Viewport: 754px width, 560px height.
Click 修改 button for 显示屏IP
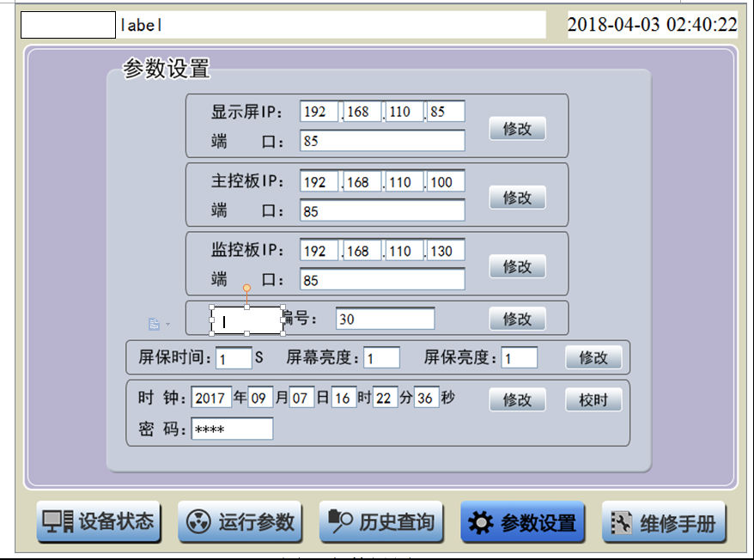coord(517,129)
